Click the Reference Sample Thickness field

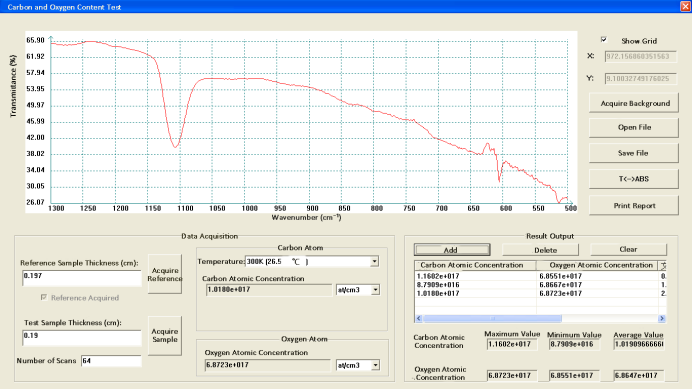pos(82,279)
